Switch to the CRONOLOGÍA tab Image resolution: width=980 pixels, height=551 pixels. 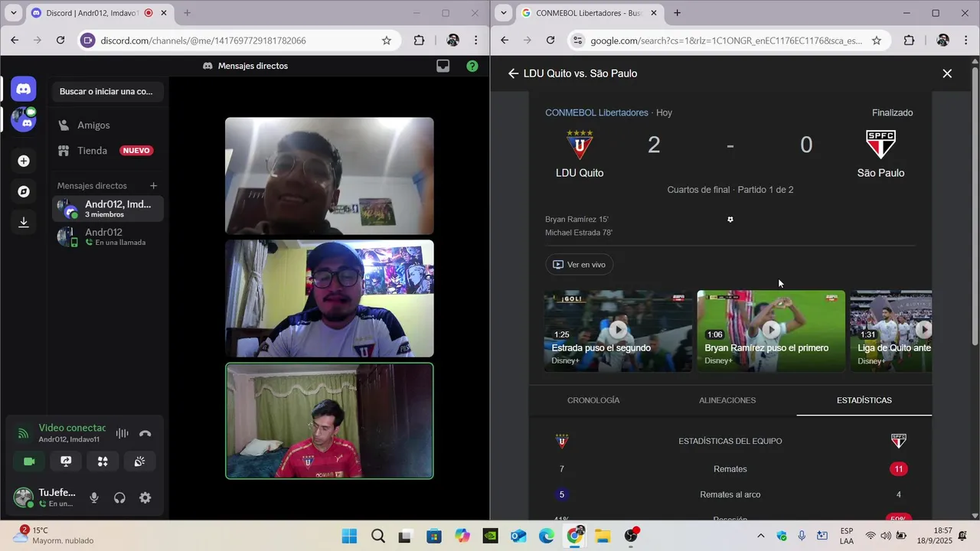(x=593, y=400)
